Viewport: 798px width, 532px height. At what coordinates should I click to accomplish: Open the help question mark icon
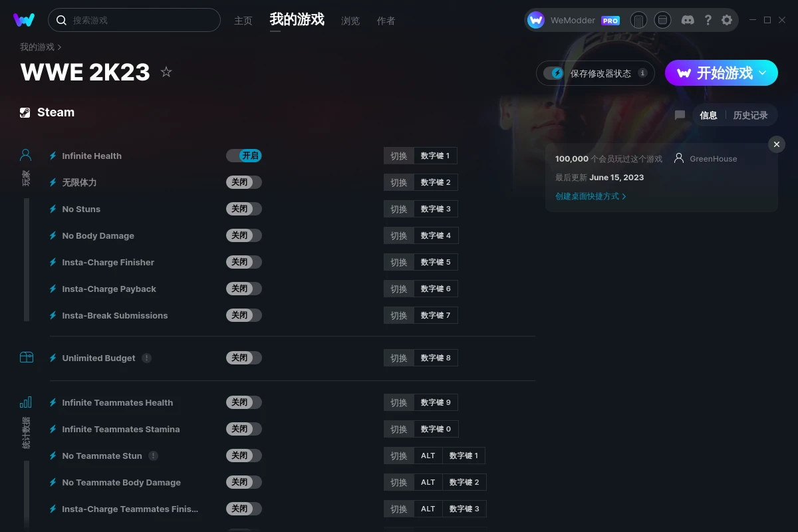tap(708, 20)
